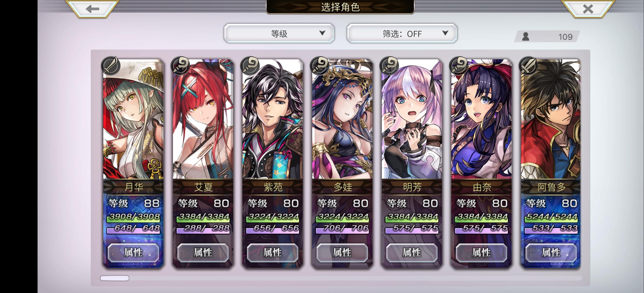The height and width of the screenshot is (293, 644).
Task: Select 紫苑 name banner
Action: [272, 187]
